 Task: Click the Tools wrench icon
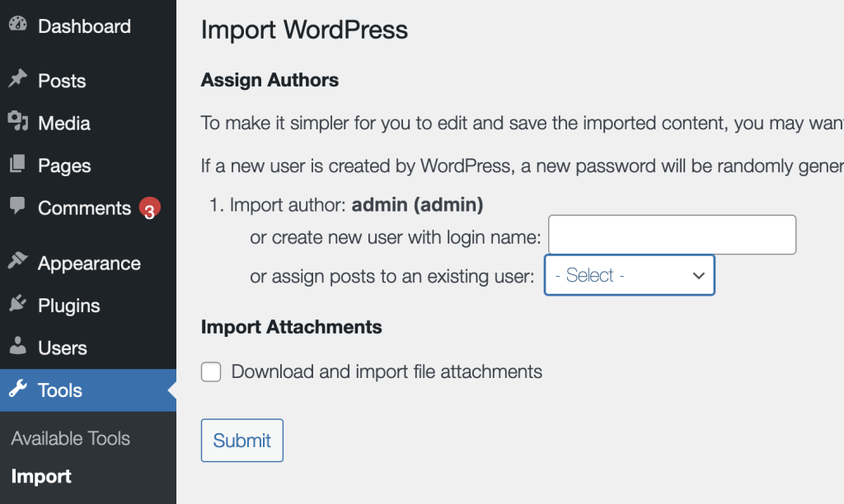18,389
